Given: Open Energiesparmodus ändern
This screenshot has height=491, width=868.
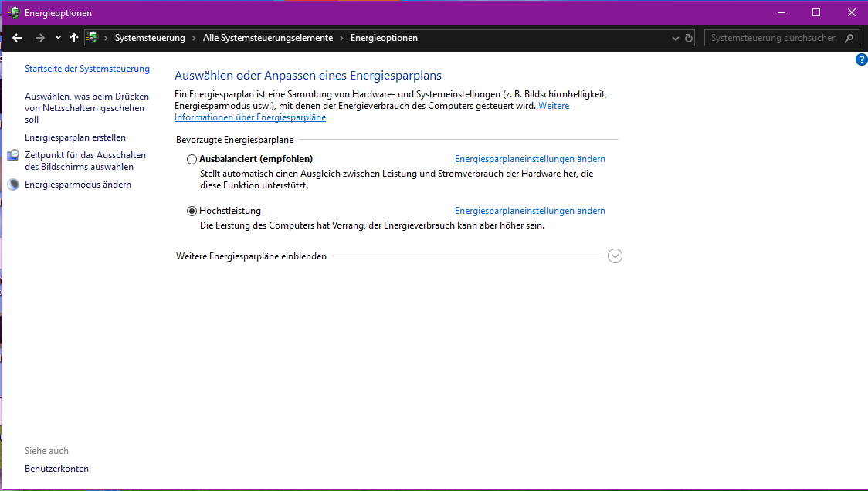Looking at the screenshot, I should coord(78,185).
